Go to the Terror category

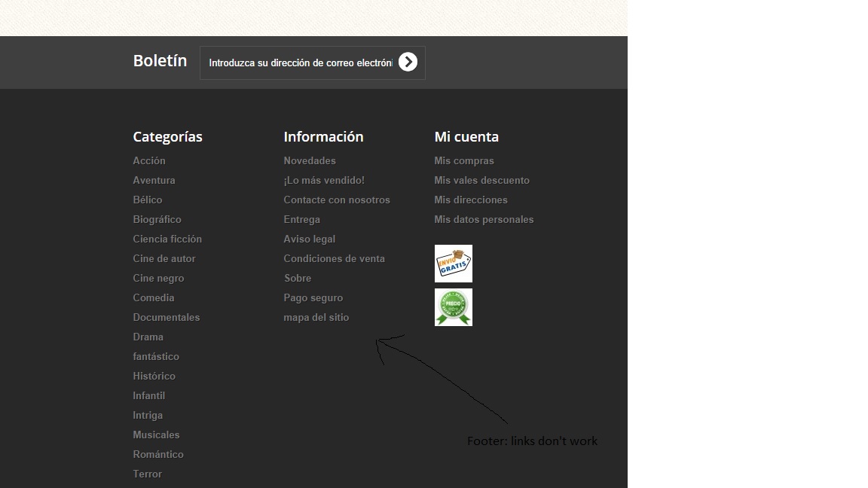[x=147, y=474]
